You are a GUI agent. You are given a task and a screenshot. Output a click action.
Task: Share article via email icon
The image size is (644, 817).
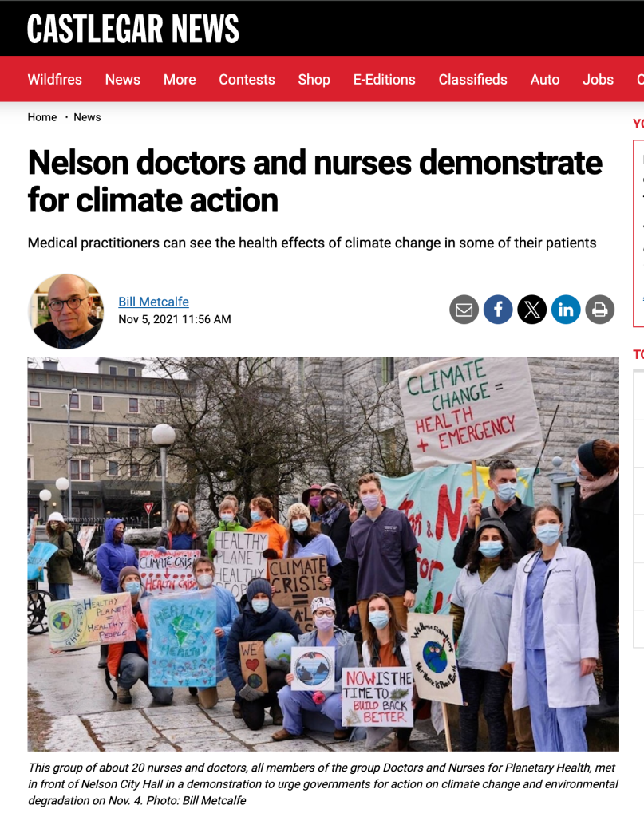pyautogui.click(x=464, y=310)
